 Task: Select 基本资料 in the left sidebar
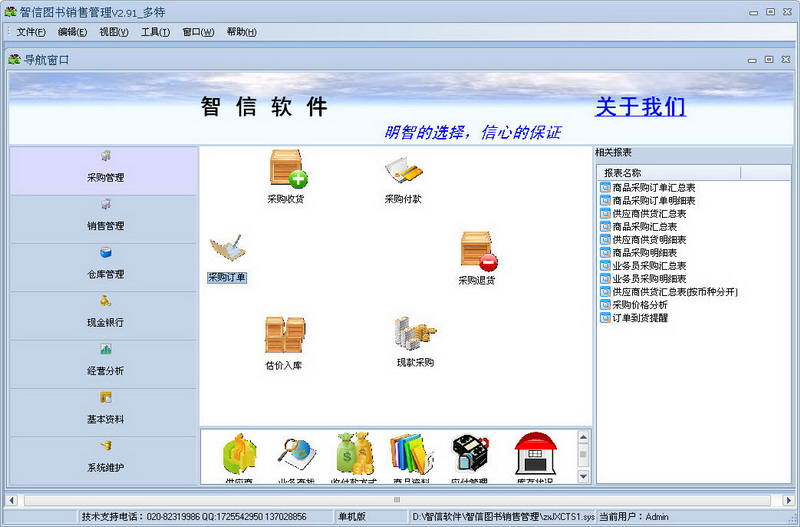click(x=104, y=413)
